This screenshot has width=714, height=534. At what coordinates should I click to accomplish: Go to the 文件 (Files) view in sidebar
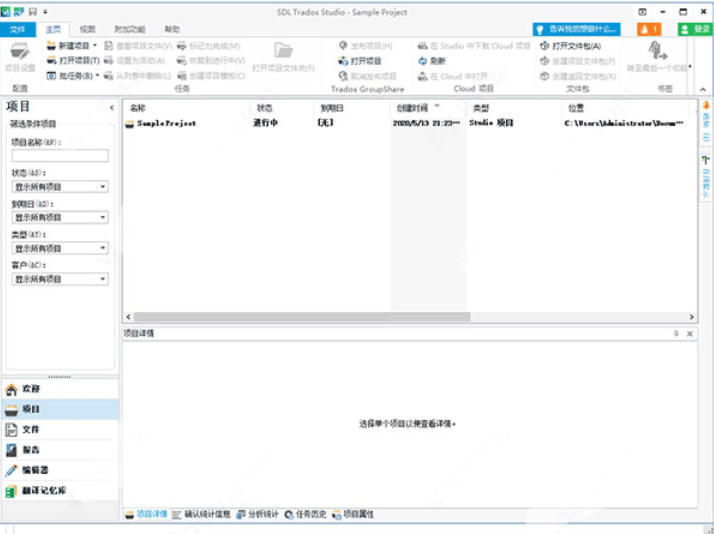pos(30,429)
